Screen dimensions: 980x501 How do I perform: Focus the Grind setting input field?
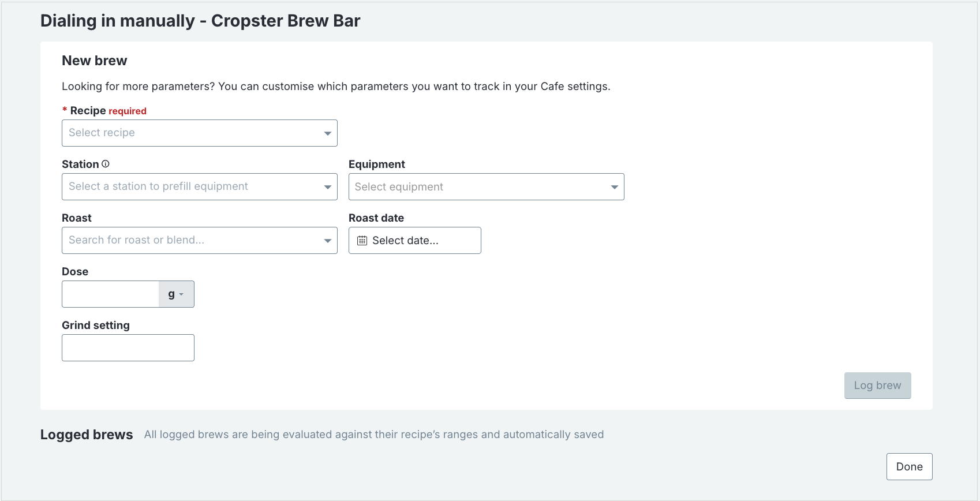[128, 347]
